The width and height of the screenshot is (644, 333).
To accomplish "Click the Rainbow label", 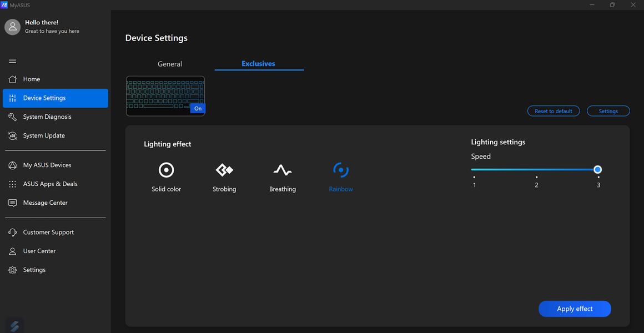I will pos(341,189).
